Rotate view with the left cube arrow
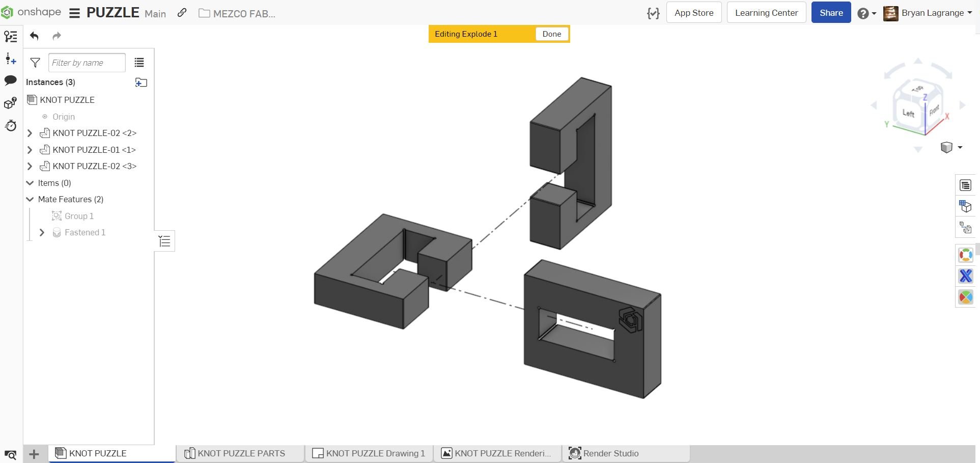 (874, 105)
